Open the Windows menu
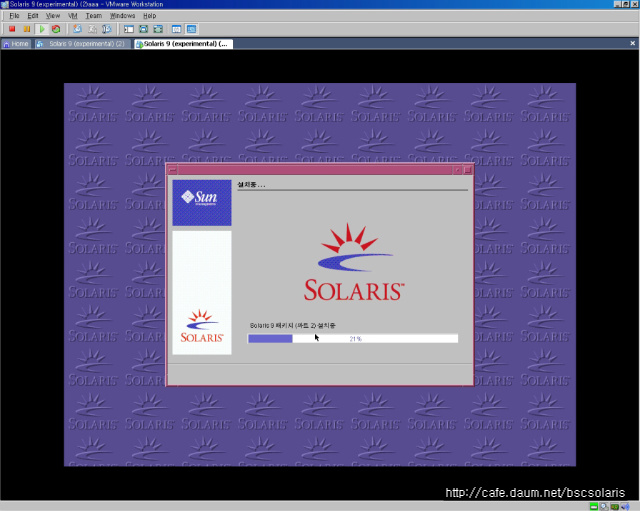640x511 pixels. point(122,16)
